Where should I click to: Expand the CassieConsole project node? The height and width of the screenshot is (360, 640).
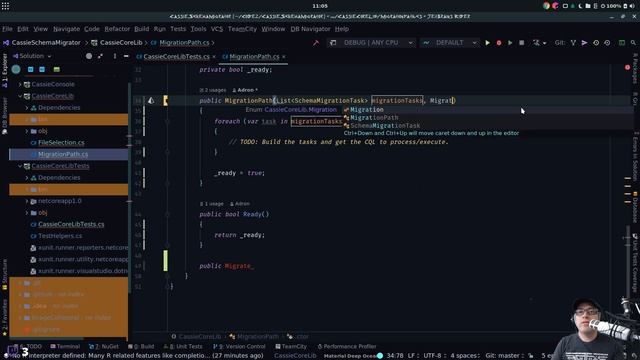coord(20,84)
